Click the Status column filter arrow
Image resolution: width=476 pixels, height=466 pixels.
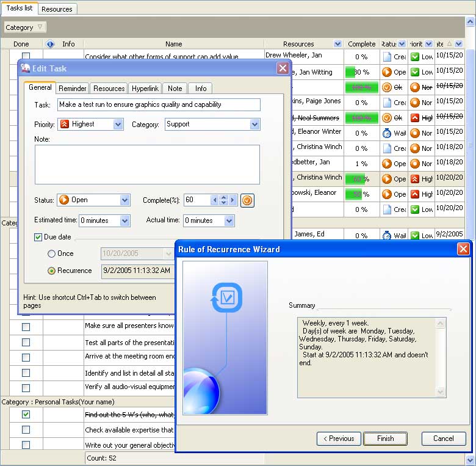402,44
